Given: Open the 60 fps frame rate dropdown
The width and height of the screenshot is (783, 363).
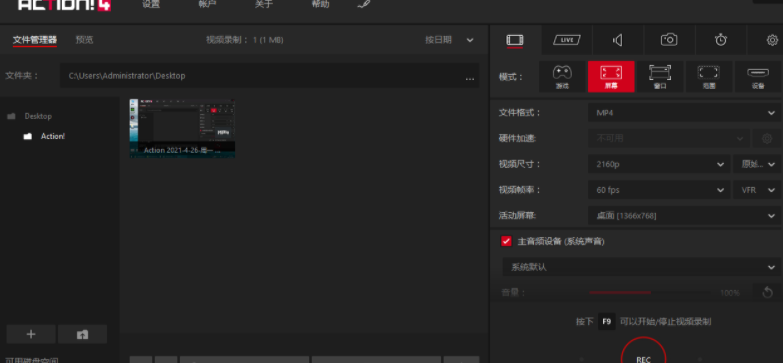Looking at the screenshot, I should tap(659, 190).
